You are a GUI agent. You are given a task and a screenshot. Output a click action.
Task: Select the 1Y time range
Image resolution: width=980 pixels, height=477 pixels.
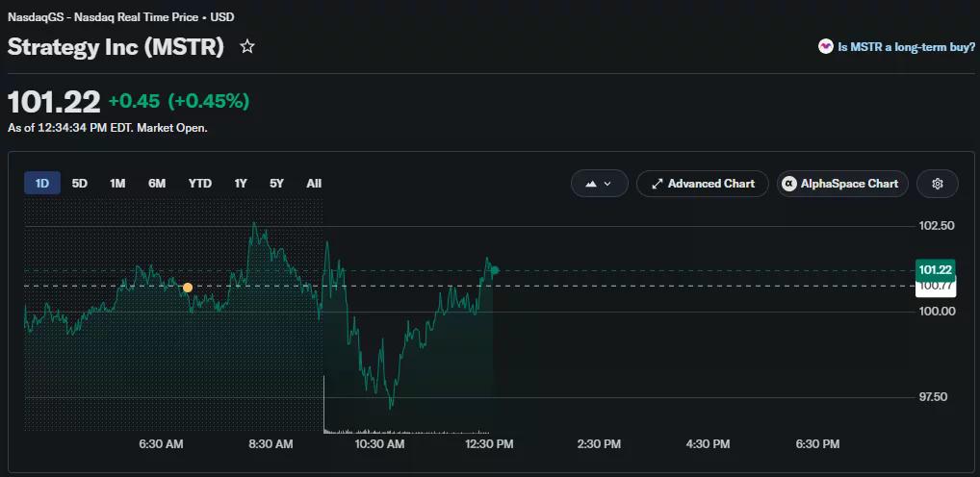pyautogui.click(x=241, y=184)
